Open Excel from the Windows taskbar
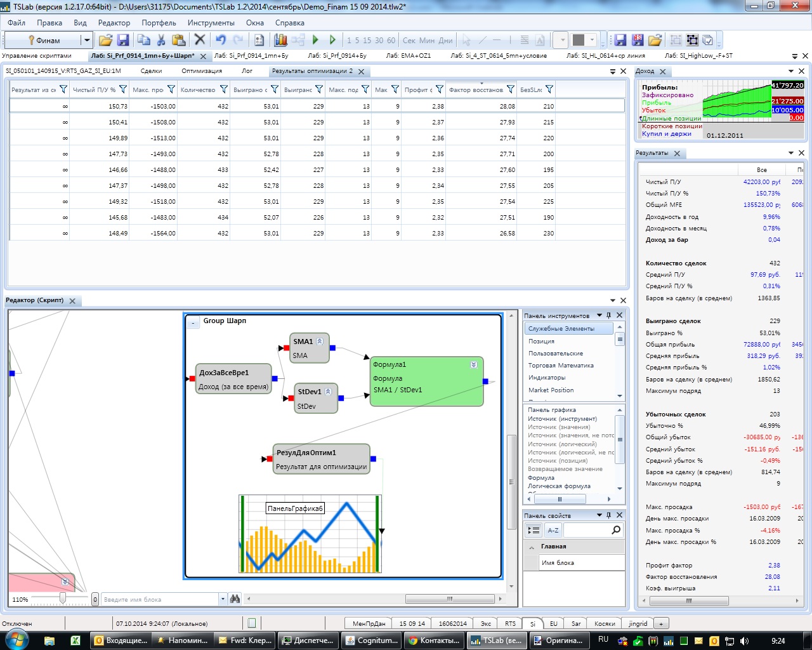The height and width of the screenshot is (650, 812). pyautogui.click(x=75, y=640)
